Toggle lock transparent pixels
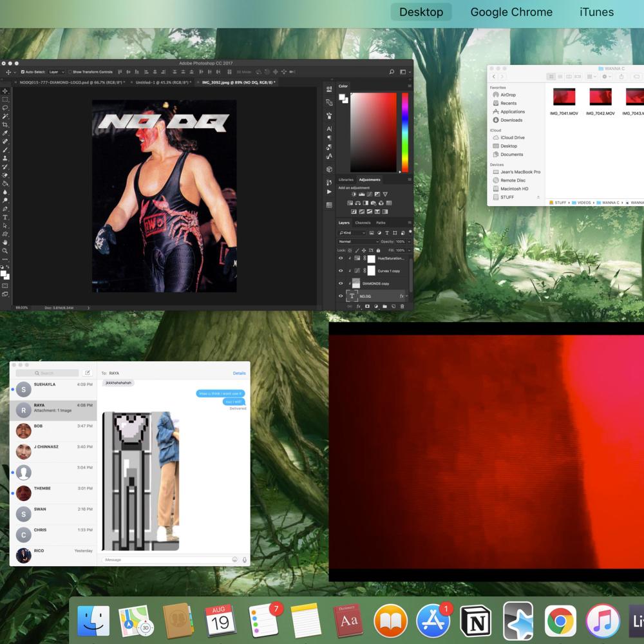 (x=350, y=250)
